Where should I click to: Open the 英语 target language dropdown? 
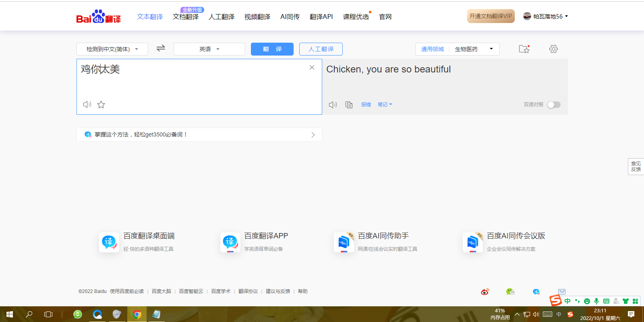point(209,49)
